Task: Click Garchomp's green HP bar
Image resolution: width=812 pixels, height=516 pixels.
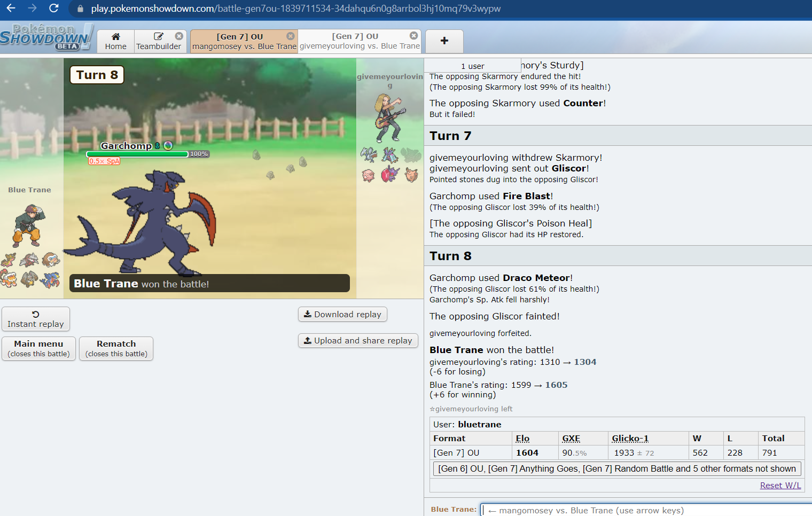Action: point(137,154)
